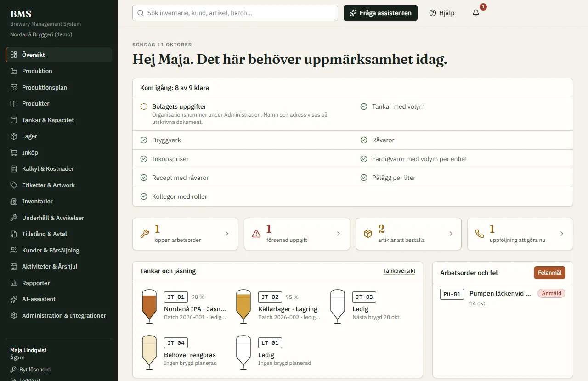
Task: Click the JT-01 Nordanå IPA tank icon
Action: [x=149, y=306]
